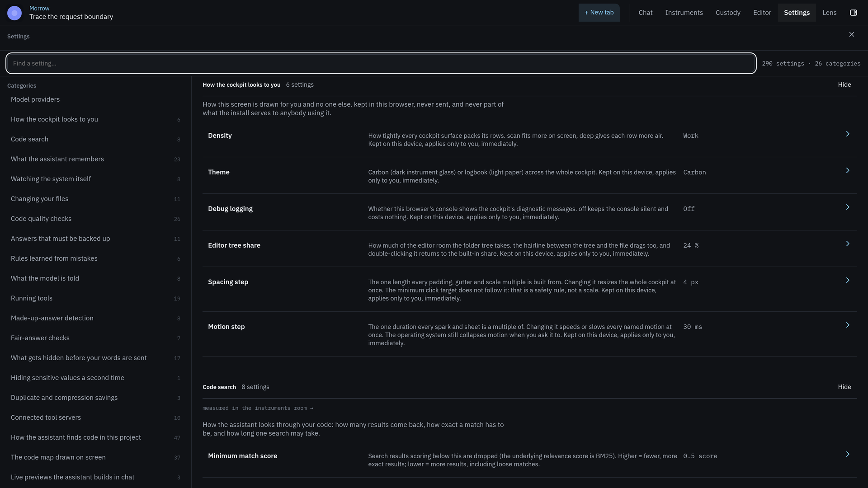Select Duplicate and compression savings category
The width and height of the screenshot is (868, 488).
pyautogui.click(x=95, y=398)
